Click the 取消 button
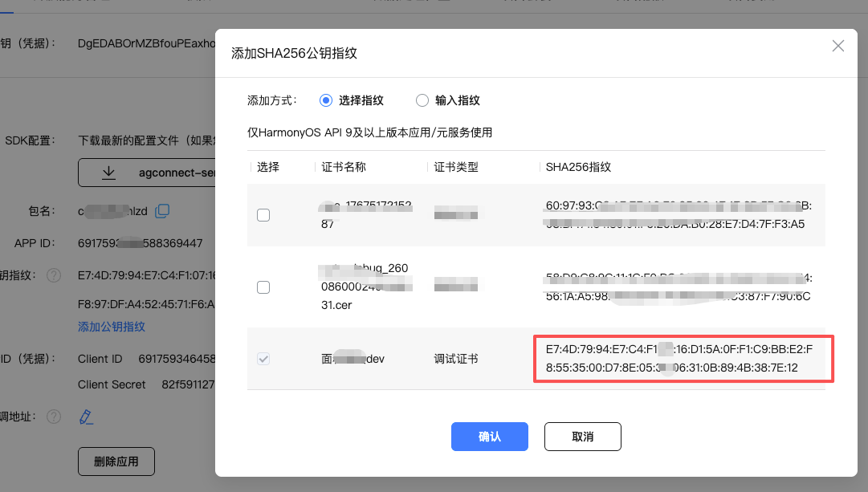Screen dimensions: 868x492 (582, 437)
